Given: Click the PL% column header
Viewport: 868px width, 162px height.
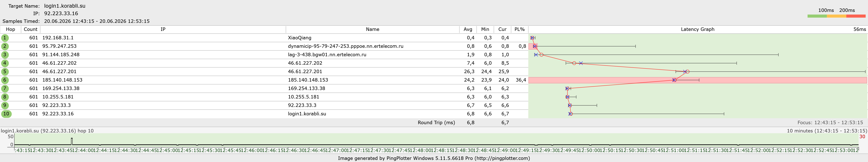Looking at the screenshot, I should pos(519,29).
